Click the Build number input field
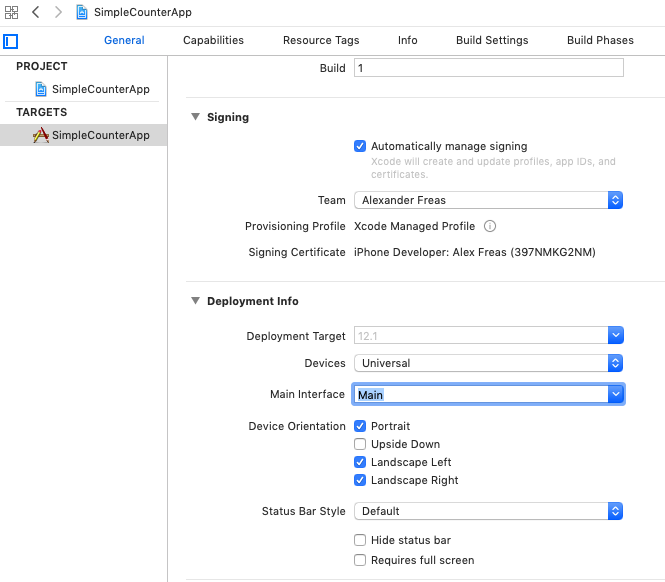The height and width of the screenshot is (582, 665). tap(489, 68)
